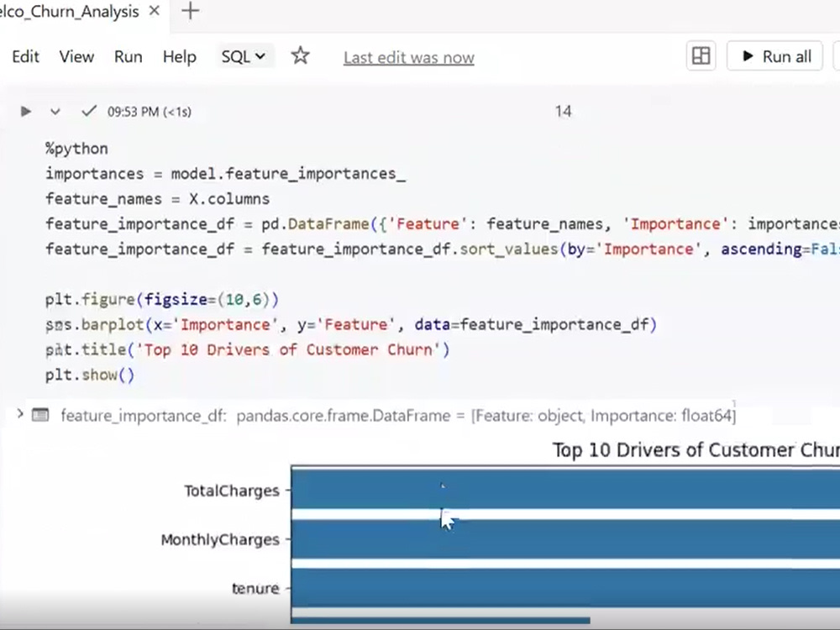The width and height of the screenshot is (840, 630).
Task: Open 'Last edit was now' revision history
Action: [x=409, y=57]
